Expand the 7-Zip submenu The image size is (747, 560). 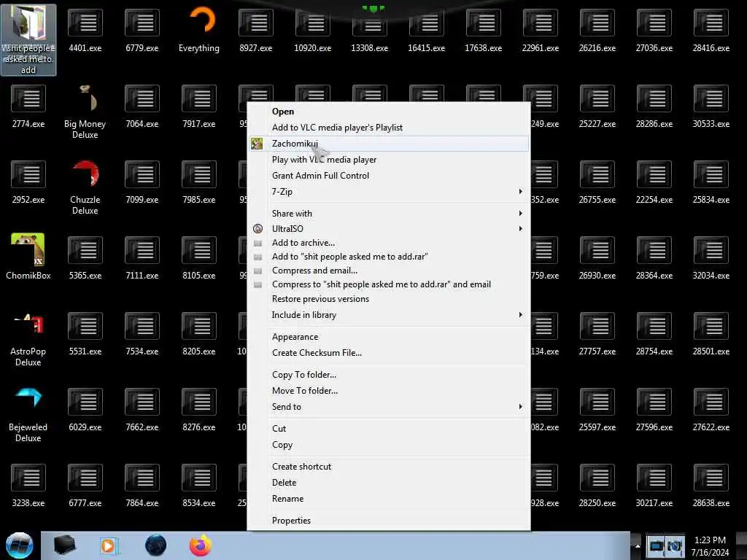click(x=389, y=192)
